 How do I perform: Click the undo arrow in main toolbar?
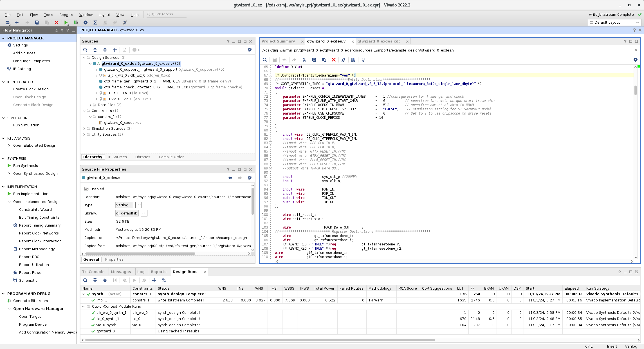(x=17, y=23)
